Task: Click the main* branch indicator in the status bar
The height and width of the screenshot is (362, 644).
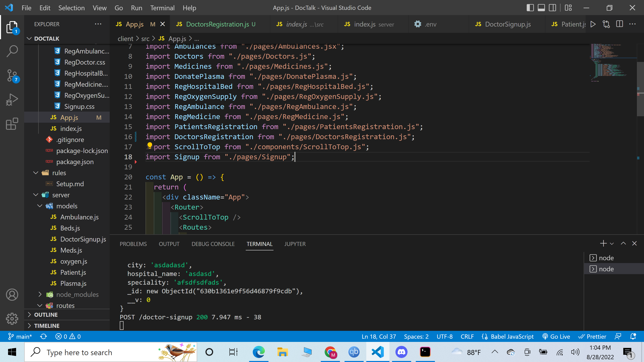Action: [x=20, y=336]
